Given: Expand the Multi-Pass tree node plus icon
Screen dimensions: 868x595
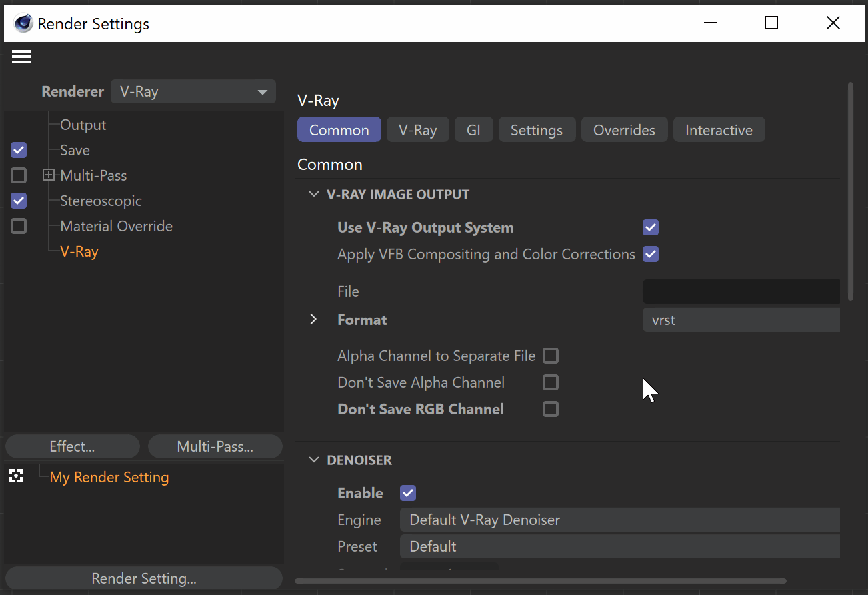Looking at the screenshot, I should [x=49, y=175].
